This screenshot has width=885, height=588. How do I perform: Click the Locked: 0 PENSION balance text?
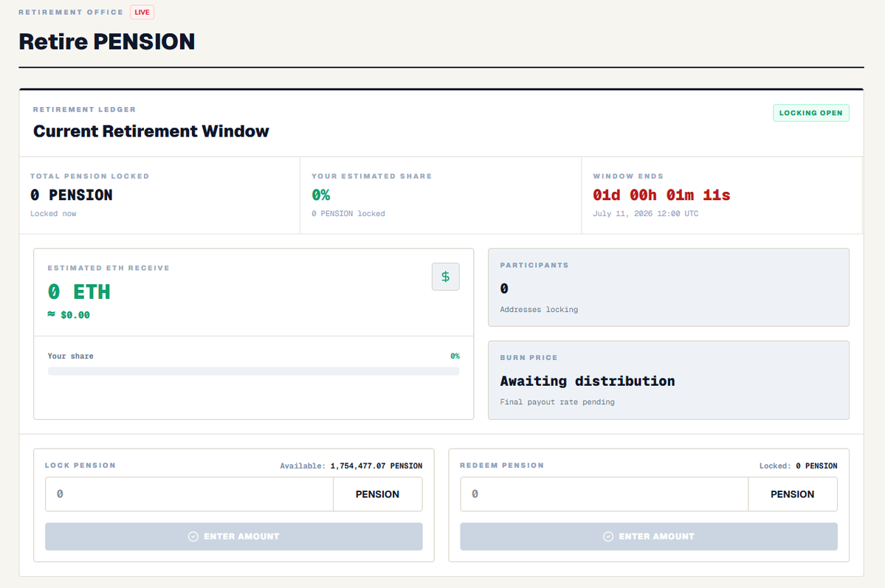point(798,466)
